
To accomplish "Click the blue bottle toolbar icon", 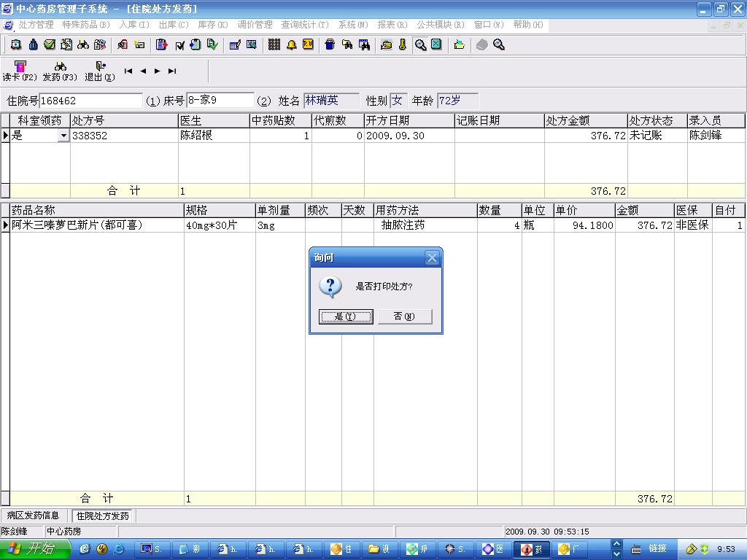I will point(33,44).
